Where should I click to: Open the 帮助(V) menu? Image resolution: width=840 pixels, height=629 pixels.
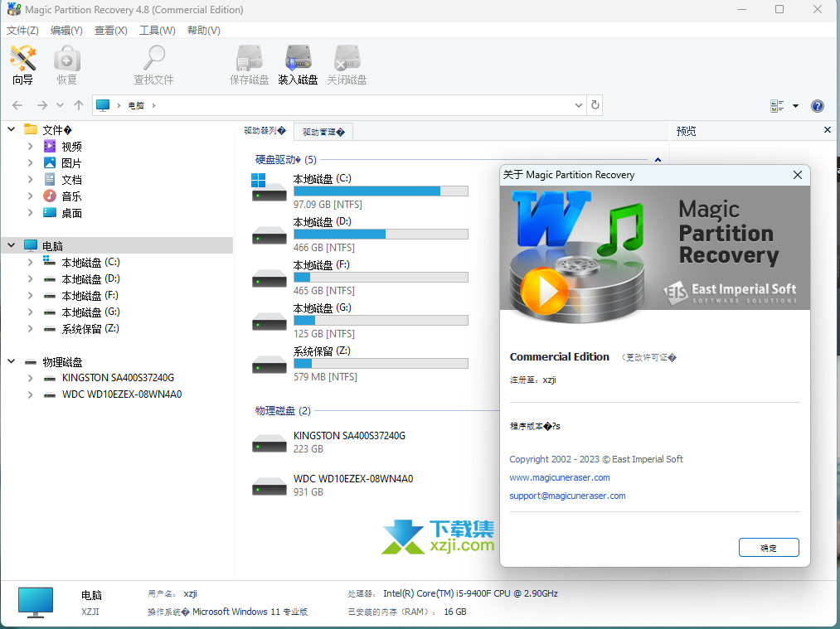(203, 31)
